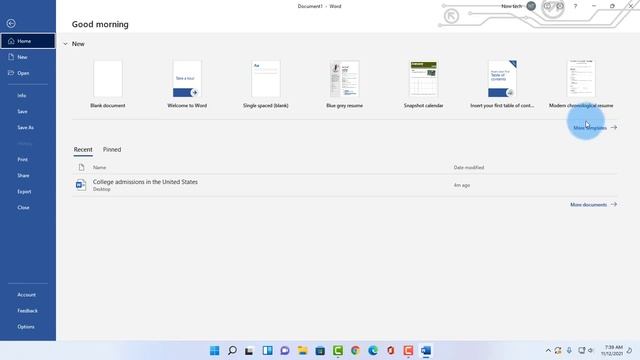Image resolution: width=640 pixels, height=360 pixels.
Task: Pick the Single spaced (blank) template
Action: pyautogui.click(x=266, y=84)
